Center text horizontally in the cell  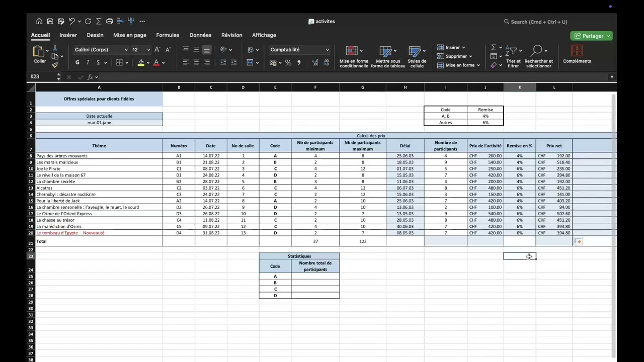[196, 62]
